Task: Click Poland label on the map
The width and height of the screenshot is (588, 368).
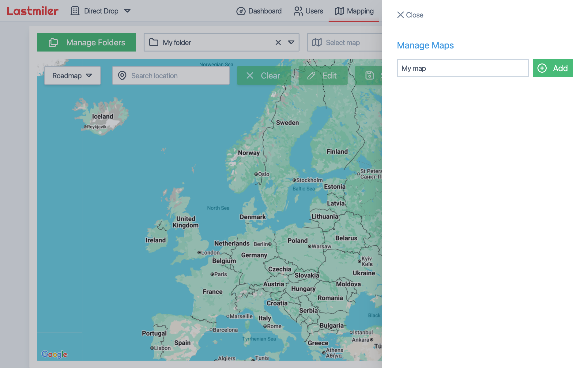Action: [x=297, y=241]
